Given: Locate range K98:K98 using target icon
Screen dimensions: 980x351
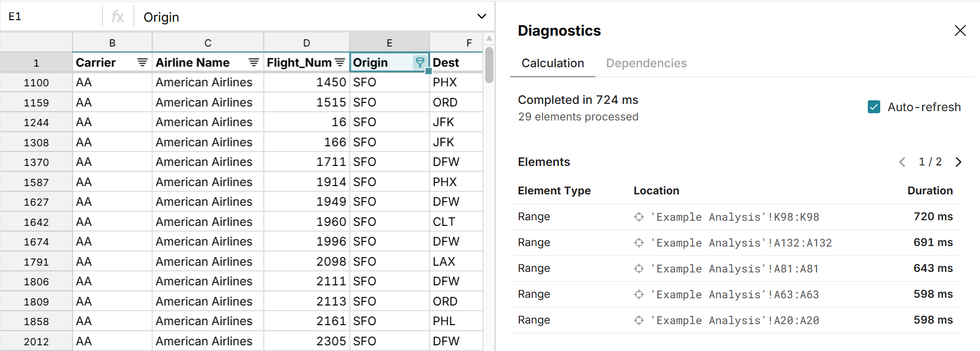Looking at the screenshot, I should (x=639, y=217).
